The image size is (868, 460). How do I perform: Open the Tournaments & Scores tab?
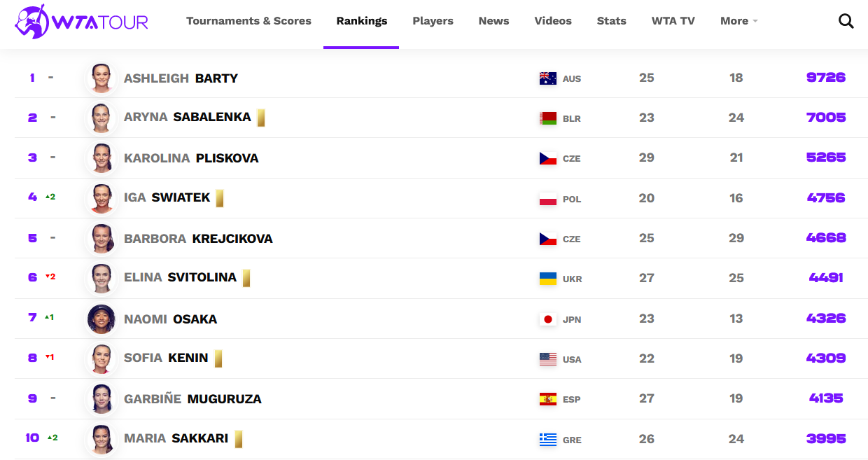click(248, 21)
